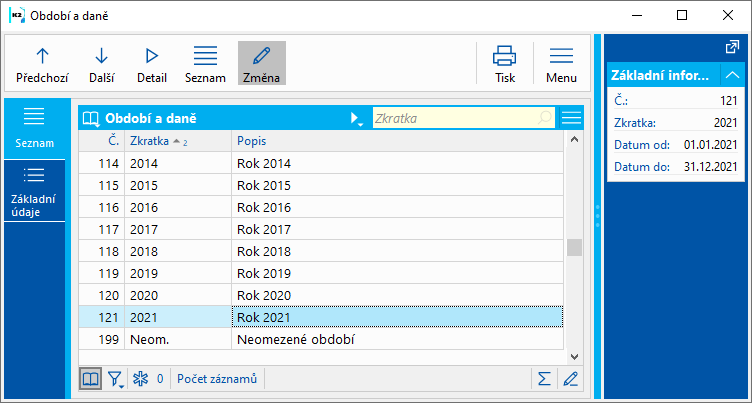This screenshot has width=752, height=403.
Task: Click the snowflake icon in status bar
Action: click(140, 379)
